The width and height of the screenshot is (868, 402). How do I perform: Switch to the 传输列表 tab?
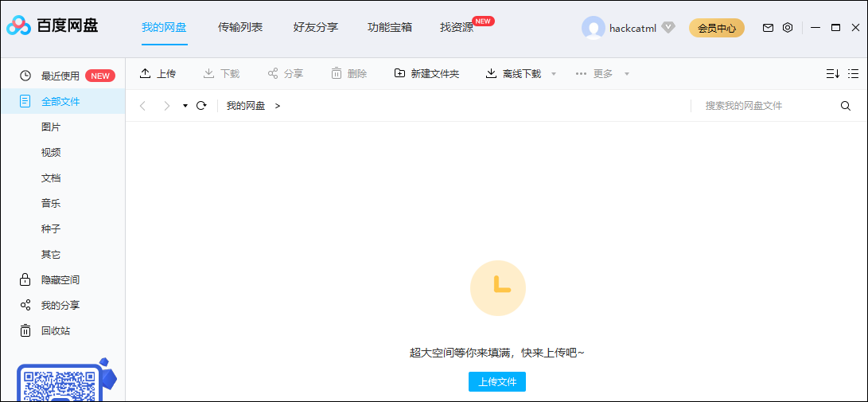240,27
